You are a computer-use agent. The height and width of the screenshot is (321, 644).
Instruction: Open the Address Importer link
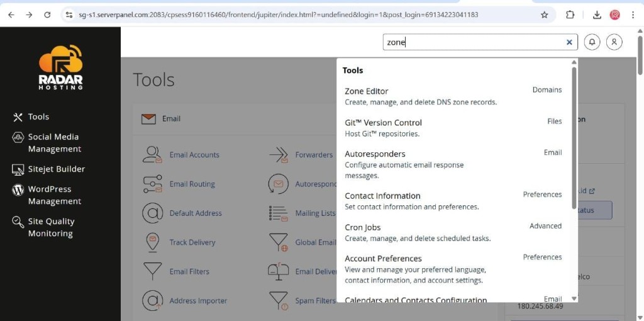point(198,301)
